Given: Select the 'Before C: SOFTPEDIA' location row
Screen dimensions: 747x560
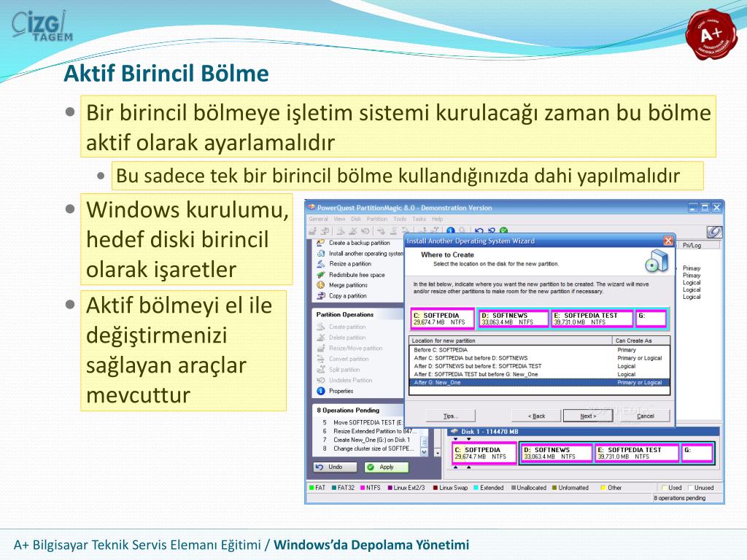Looking at the screenshot, I should pyautogui.click(x=539, y=350).
